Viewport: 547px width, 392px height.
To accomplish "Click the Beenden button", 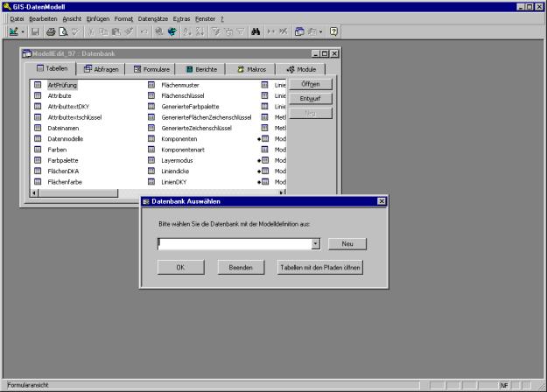I will pos(241,268).
